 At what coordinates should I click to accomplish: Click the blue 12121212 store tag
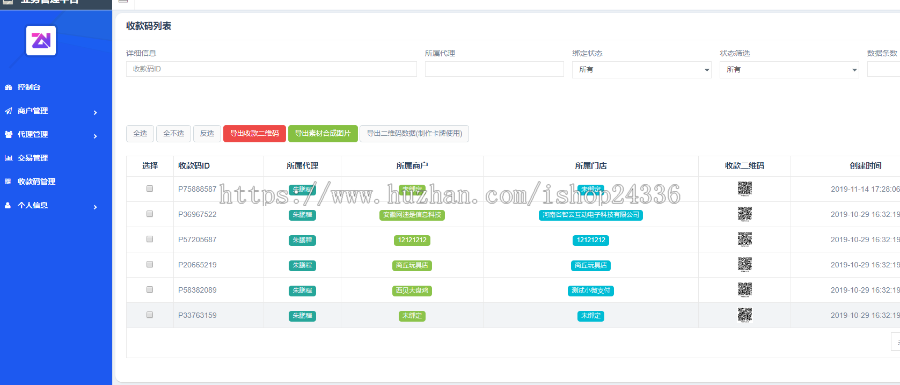pos(591,240)
